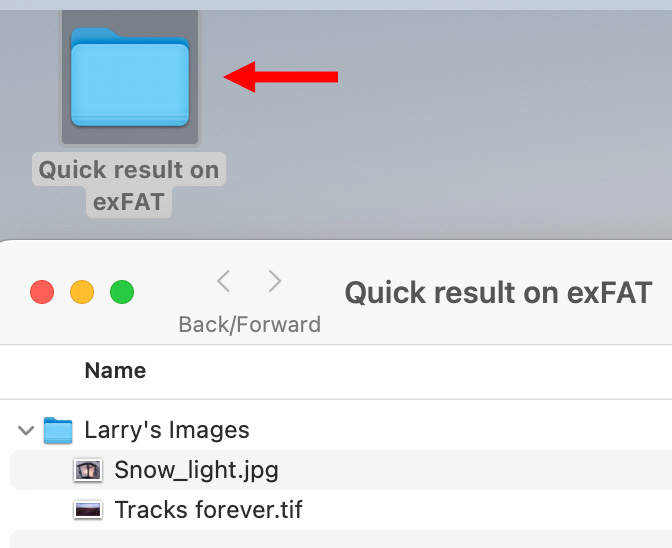Collapse the Larry's Images disclosure triangle
Image resolution: width=672 pixels, height=548 pixels.
tap(24, 431)
